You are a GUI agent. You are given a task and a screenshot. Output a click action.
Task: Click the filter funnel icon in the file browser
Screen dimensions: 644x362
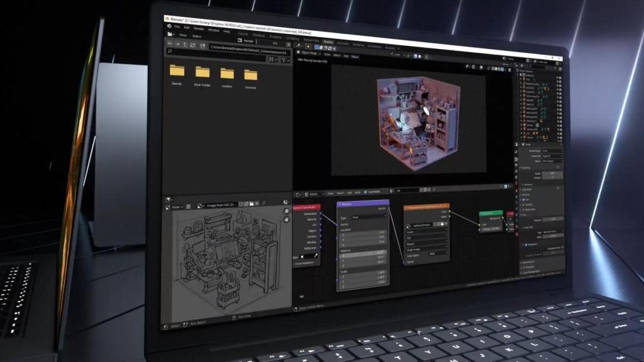pos(284,58)
